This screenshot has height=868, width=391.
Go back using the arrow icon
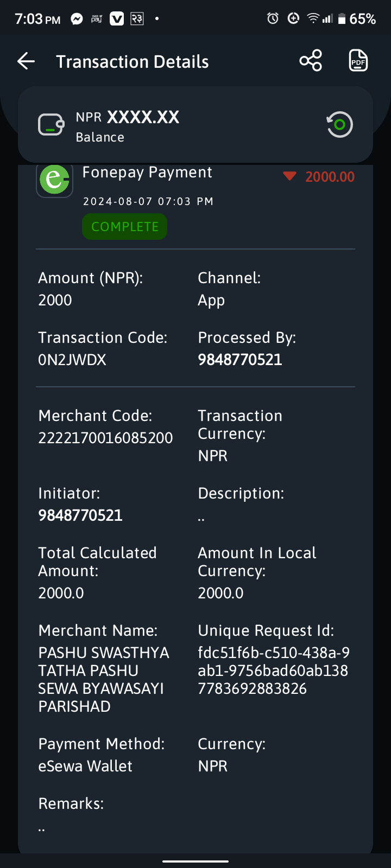tap(26, 61)
